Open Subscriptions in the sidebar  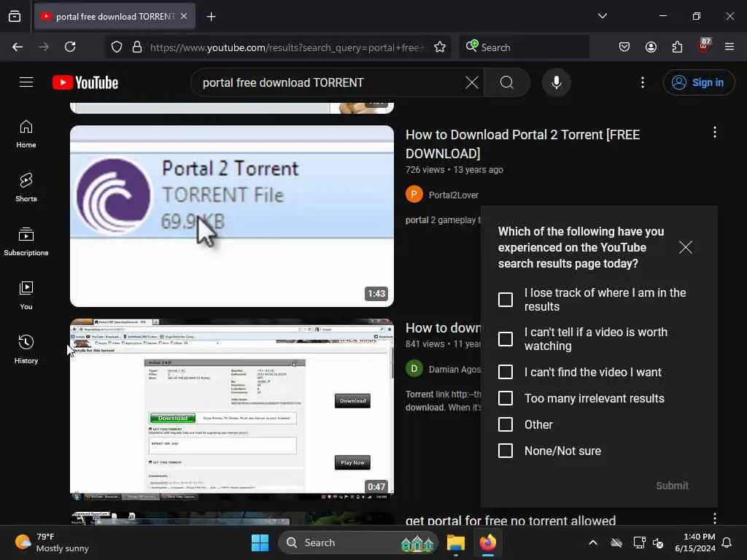[x=26, y=241]
